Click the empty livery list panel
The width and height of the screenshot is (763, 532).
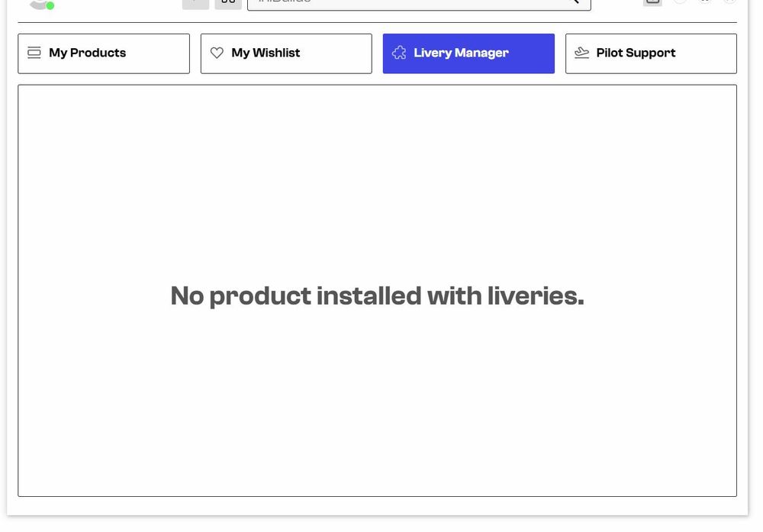(377, 420)
